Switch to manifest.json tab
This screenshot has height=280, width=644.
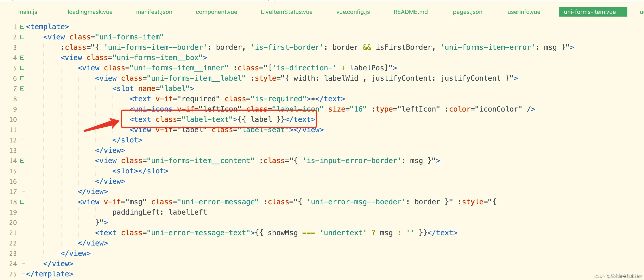pos(154,12)
